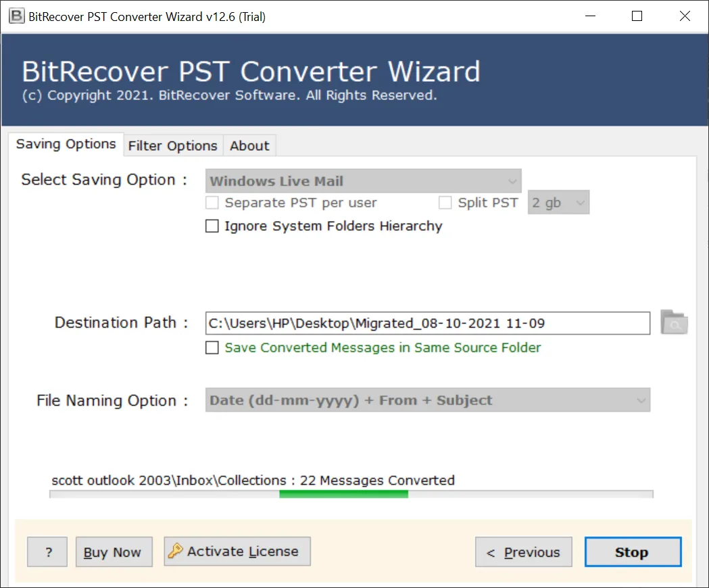Open help with the ? button
The height and width of the screenshot is (588, 709).
coord(47,552)
